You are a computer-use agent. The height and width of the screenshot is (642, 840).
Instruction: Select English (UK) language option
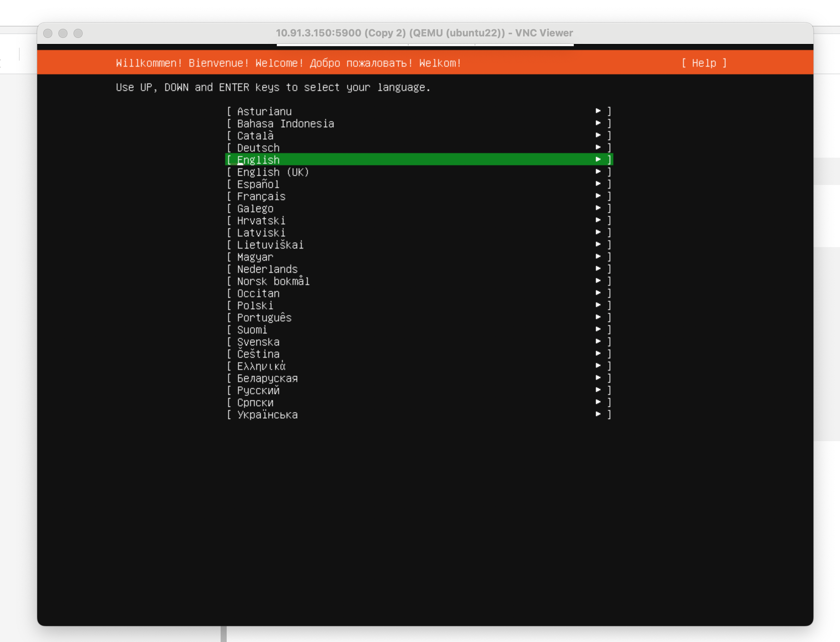coord(273,172)
